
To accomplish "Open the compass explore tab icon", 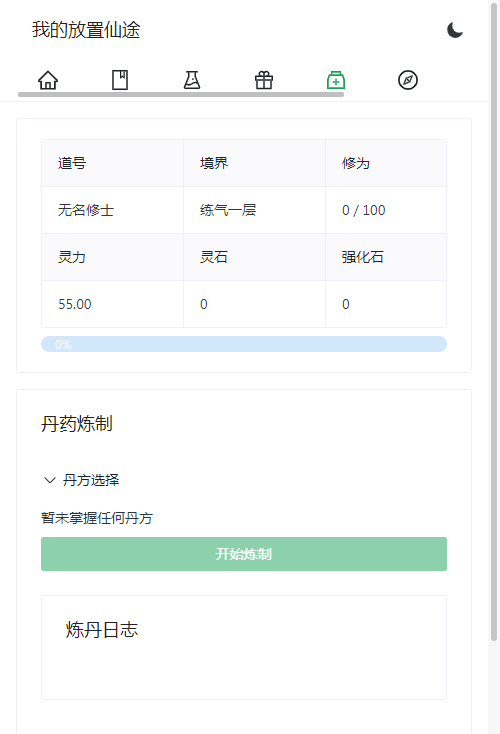I will click(x=408, y=80).
